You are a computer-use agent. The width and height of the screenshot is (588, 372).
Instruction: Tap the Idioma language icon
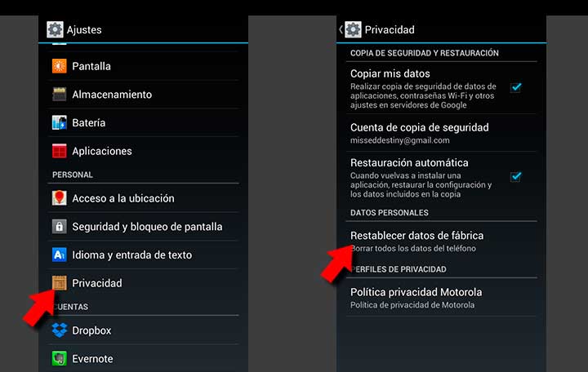click(60, 255)
